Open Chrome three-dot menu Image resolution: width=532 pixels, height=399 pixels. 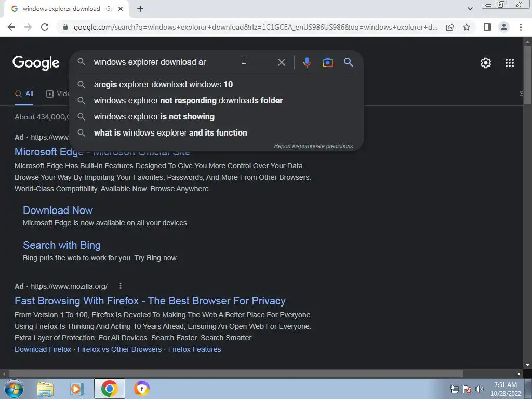[521, 27]
